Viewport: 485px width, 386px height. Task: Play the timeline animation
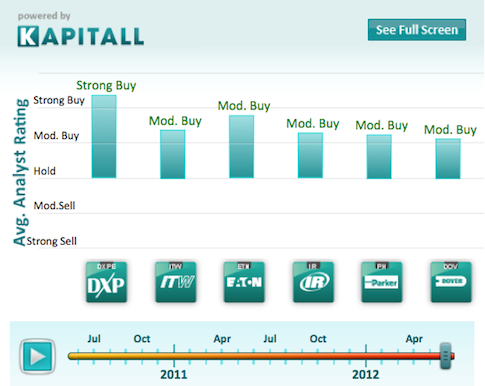(37, 356)
